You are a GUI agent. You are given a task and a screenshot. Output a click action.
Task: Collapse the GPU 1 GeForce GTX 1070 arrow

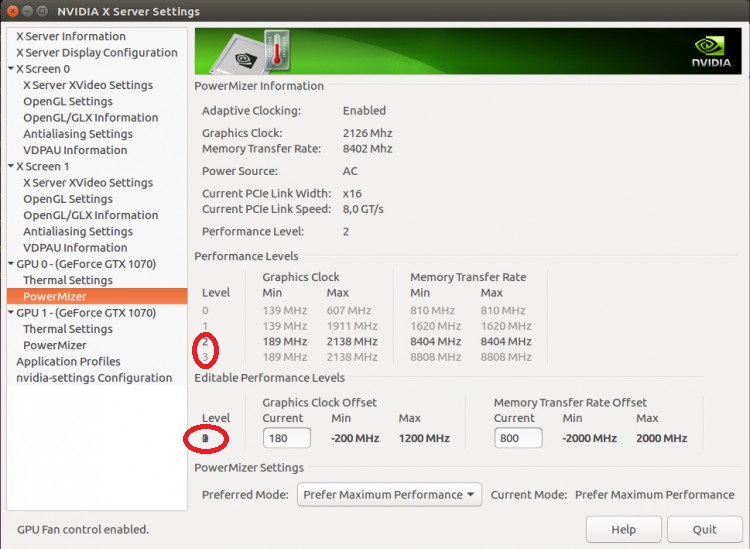tap(11, 312)
